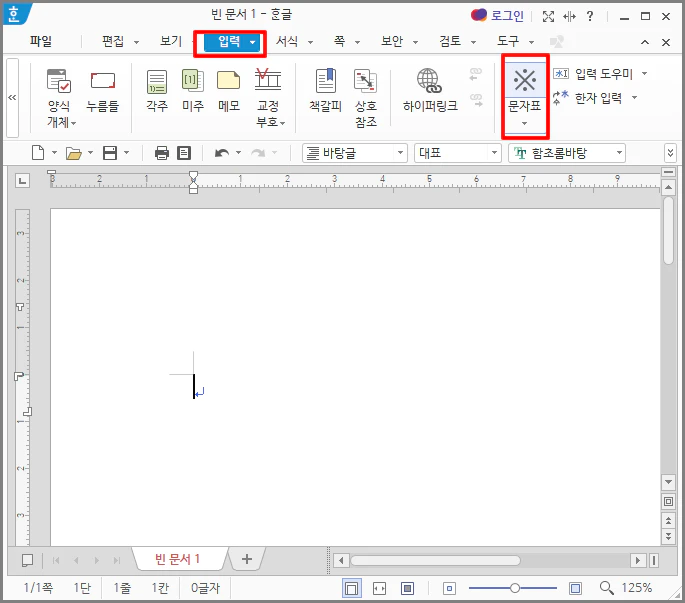This screenshot has width=685, height=603.
Task: Open the 양식 개체 form object tool
Action: (x=59, y=98)
